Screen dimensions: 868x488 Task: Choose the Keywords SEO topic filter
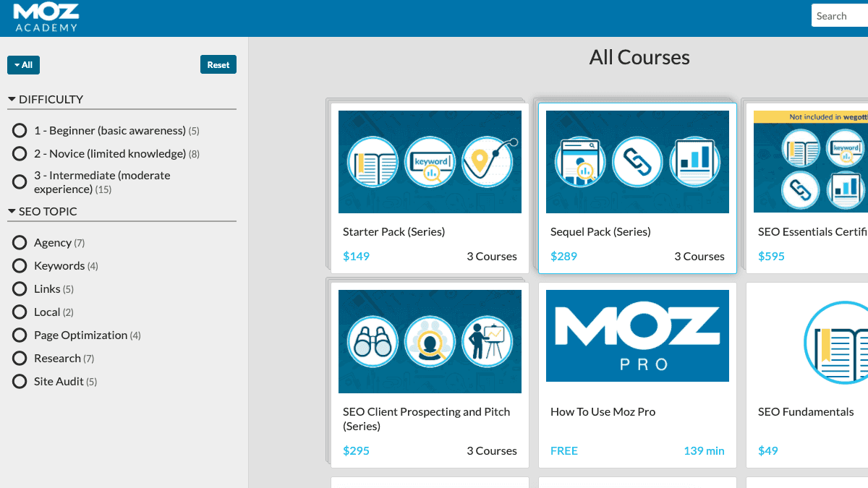coord(20,266)
